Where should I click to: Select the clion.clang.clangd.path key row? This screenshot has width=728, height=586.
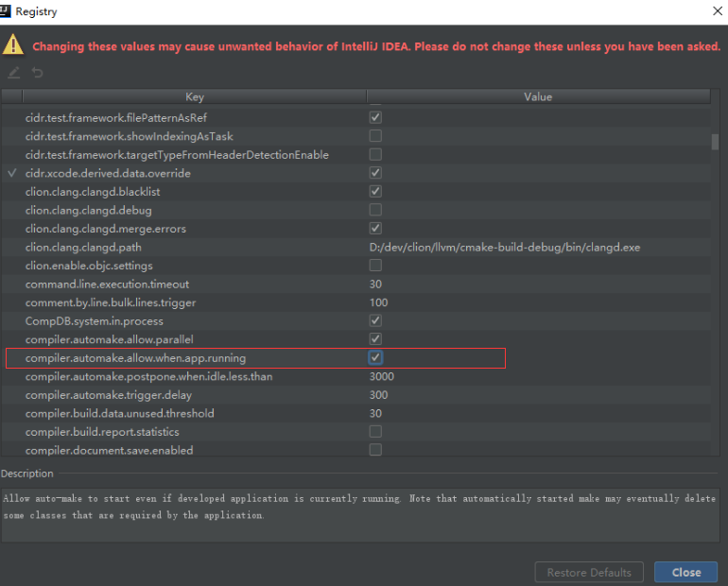83,248
